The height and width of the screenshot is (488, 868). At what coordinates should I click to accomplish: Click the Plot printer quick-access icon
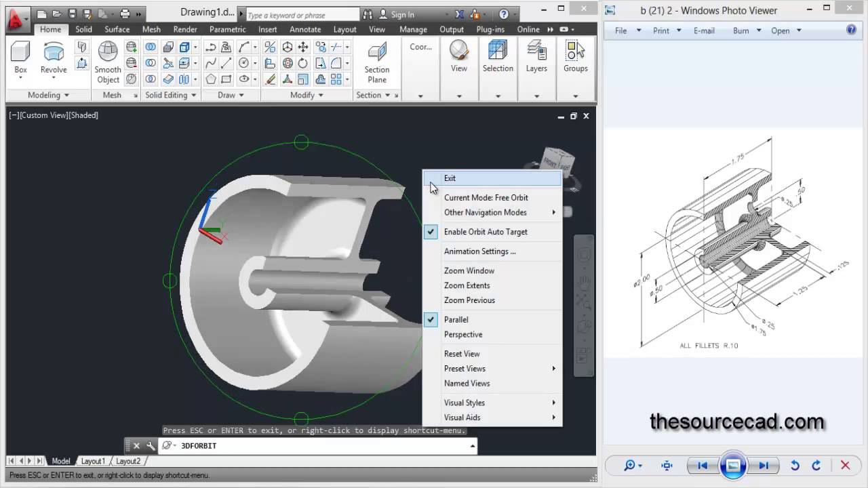(x=125, y=14)
